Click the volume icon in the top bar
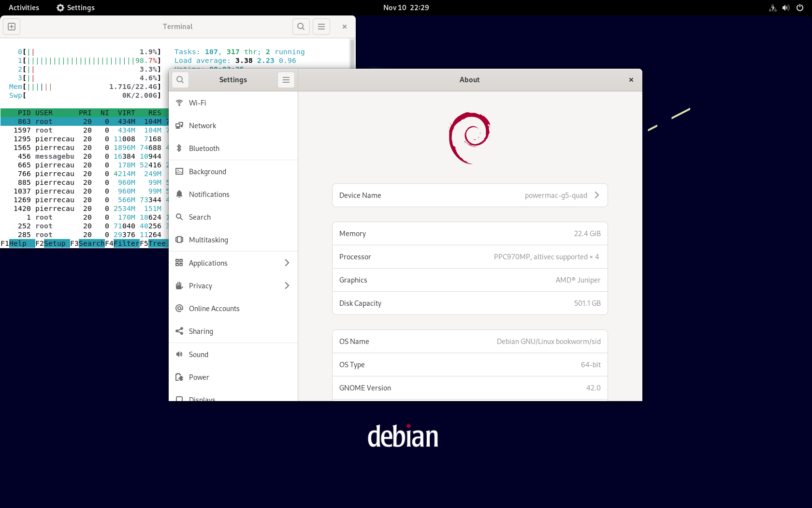Image resolution: width=812 pixels, height=508 pixels. tap(786, 8)
